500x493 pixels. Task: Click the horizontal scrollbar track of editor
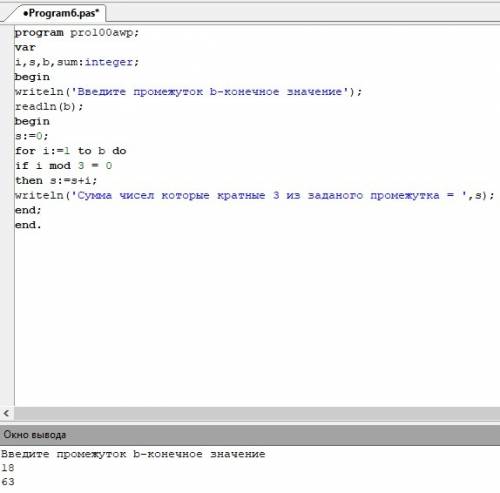click(257, 413)
